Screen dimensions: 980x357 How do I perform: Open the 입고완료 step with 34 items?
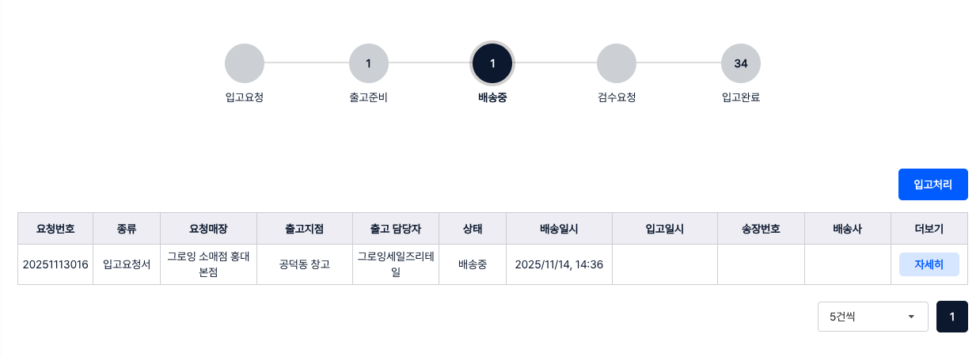741,63
